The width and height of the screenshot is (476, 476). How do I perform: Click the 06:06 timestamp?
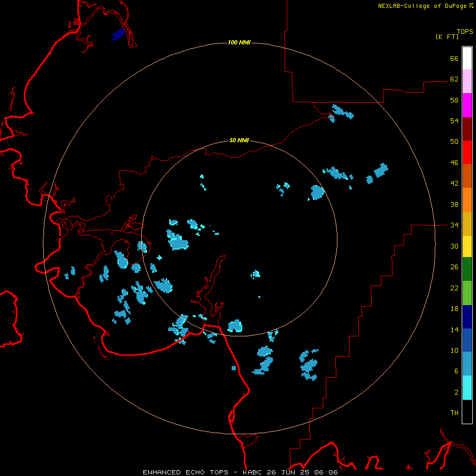(x=326, y=472)
